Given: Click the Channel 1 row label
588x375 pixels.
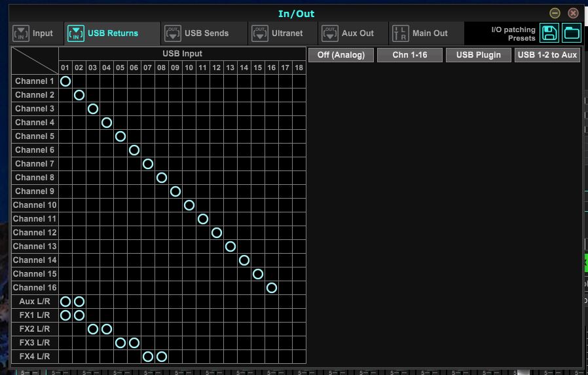Looking at the screenshot, I should 35,81.
